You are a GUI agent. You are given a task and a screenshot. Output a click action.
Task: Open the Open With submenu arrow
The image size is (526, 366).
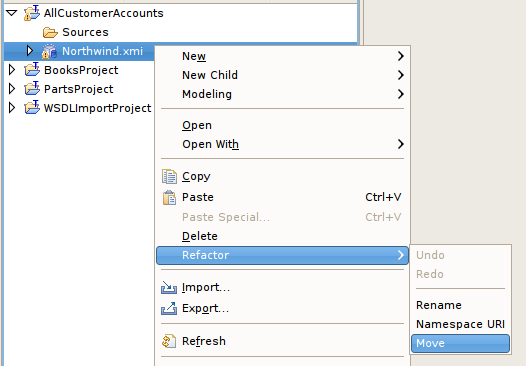pyautogui.click(x=400, y=144)
